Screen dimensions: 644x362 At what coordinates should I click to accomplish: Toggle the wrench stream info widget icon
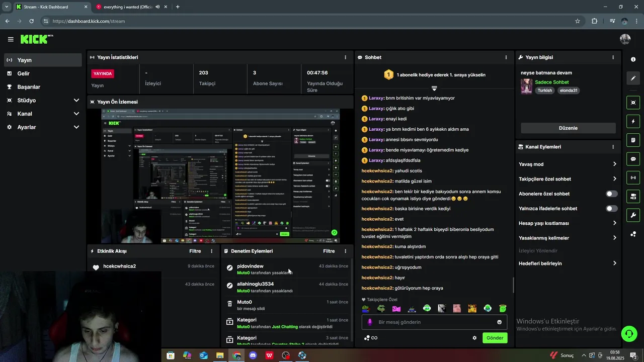click(x=633, y=215)
